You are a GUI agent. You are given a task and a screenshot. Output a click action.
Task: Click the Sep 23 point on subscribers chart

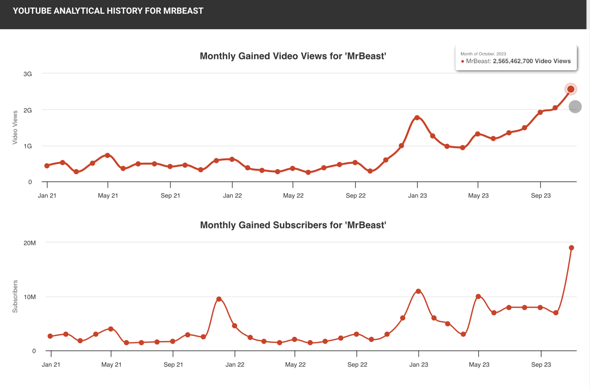click(540, 307)
